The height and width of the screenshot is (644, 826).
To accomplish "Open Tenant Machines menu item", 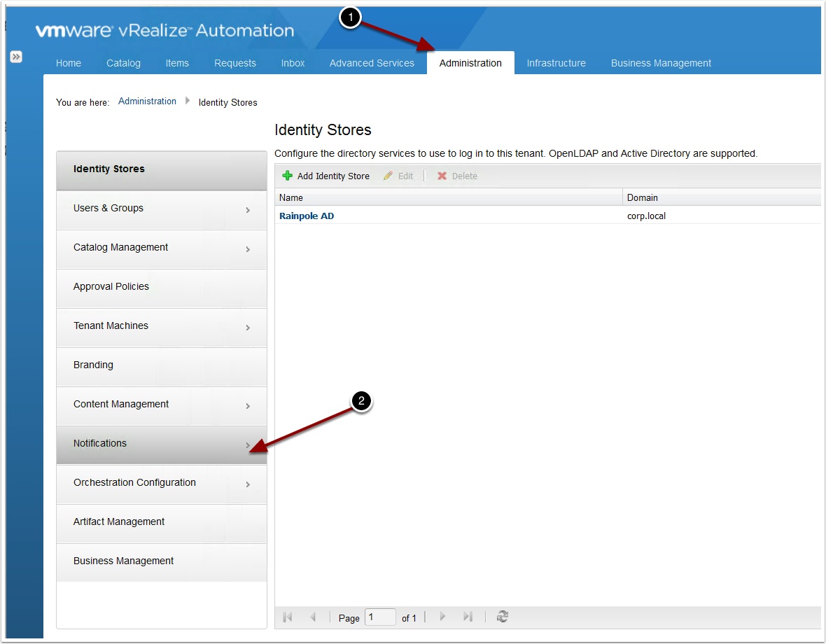I will (x=162, y=328).
